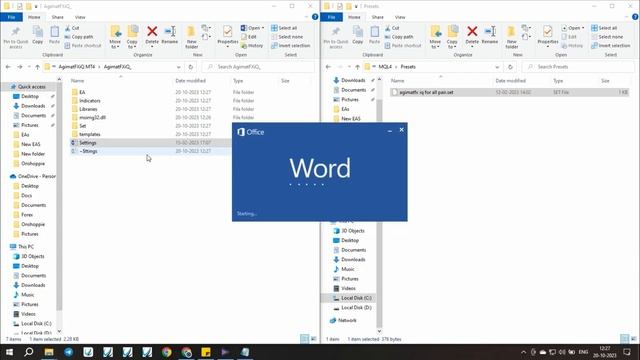Open recent locations dropdown in left Explorer
This screenshot has height=360, width=640.
[x=29, y=67]
